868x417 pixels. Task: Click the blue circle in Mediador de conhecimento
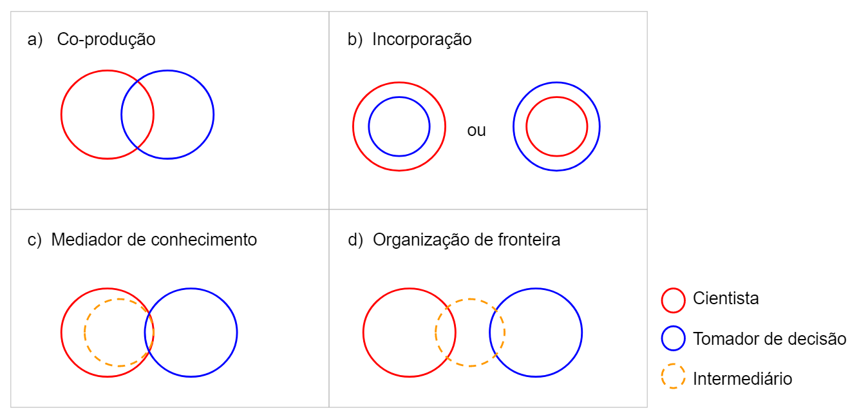click(x=191, y=333)
